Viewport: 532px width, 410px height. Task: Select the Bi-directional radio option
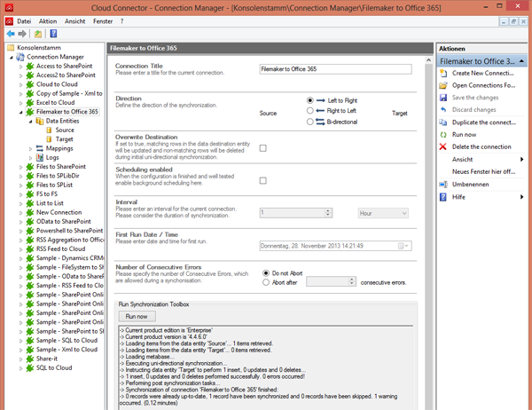coord(309,122)
